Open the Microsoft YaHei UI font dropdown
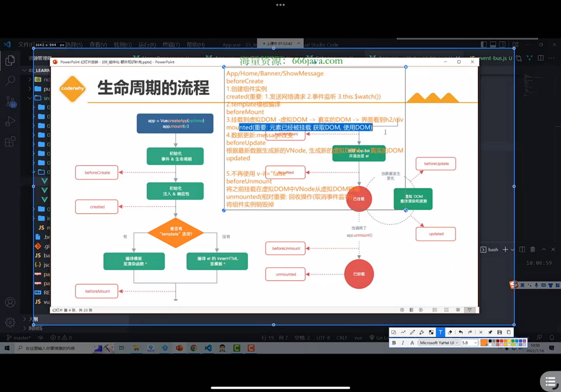This screenshot has height=392, width=561. click(439, 343)
